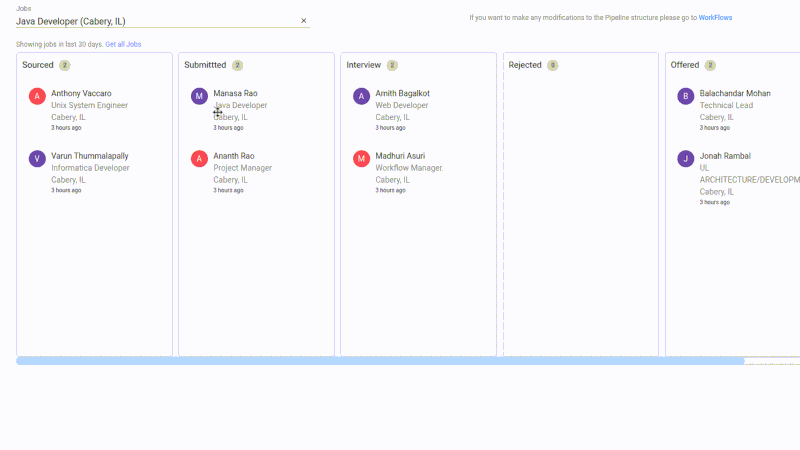Click the Rejected column count badge
Screen dimensions: 800x450
point(552,65)
